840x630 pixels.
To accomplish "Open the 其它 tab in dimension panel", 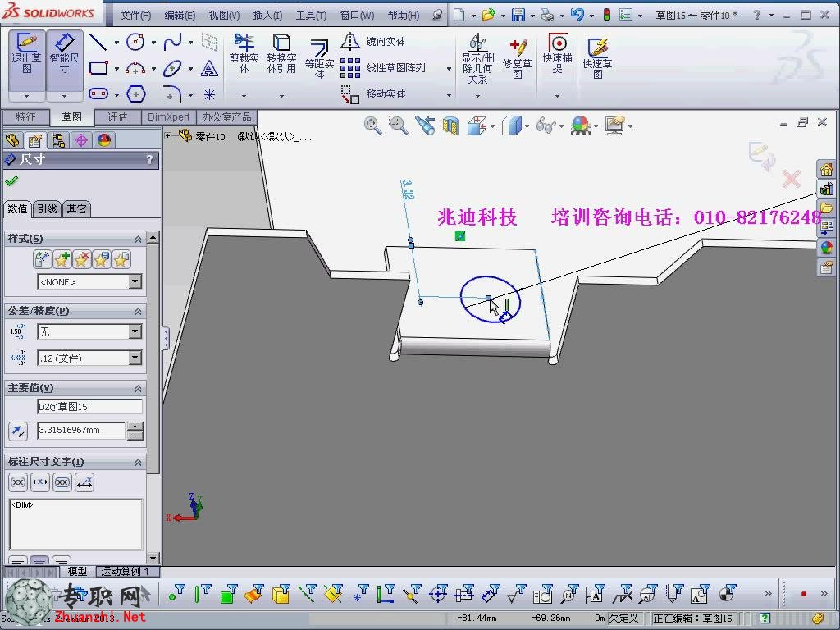I will coord(76,208).
